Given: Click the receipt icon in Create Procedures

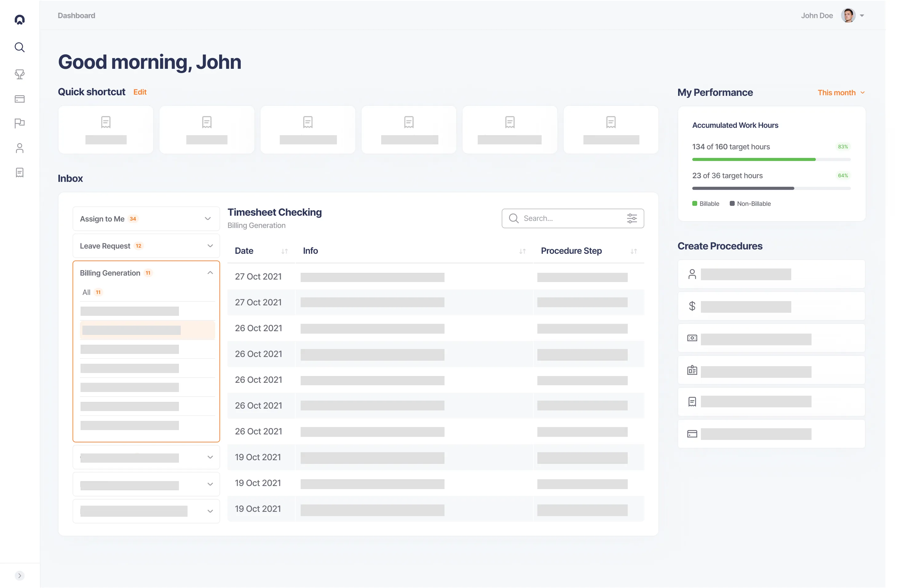Looking at the screenshot, I should [x=692, y=402].
